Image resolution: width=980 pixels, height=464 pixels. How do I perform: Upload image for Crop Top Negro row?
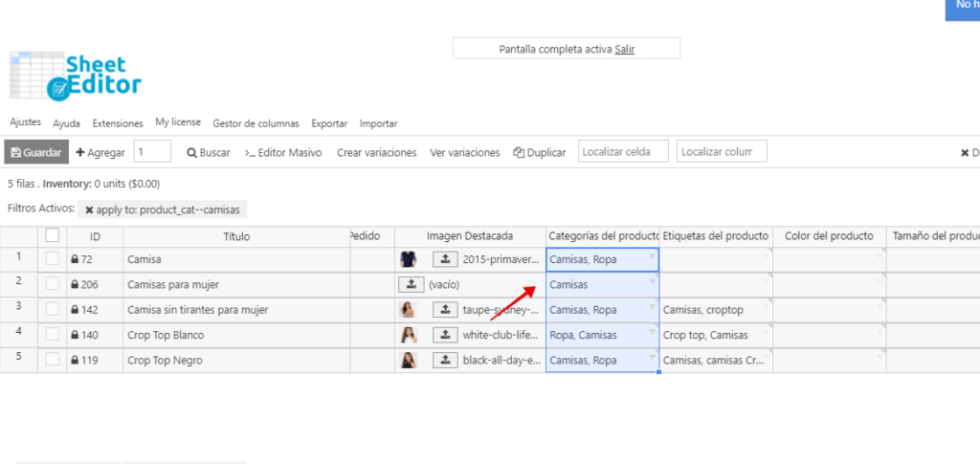[x=445, y=361]
